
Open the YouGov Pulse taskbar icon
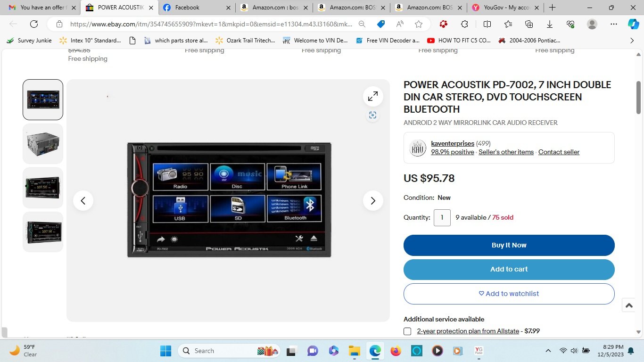click(x=479, y=351)
